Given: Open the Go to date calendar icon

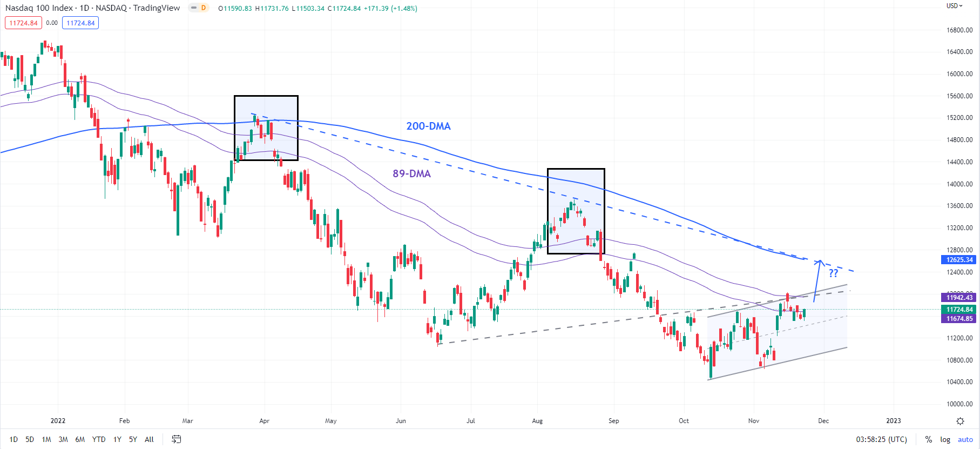Looking at the screenshot, I should tap(176, 439).
